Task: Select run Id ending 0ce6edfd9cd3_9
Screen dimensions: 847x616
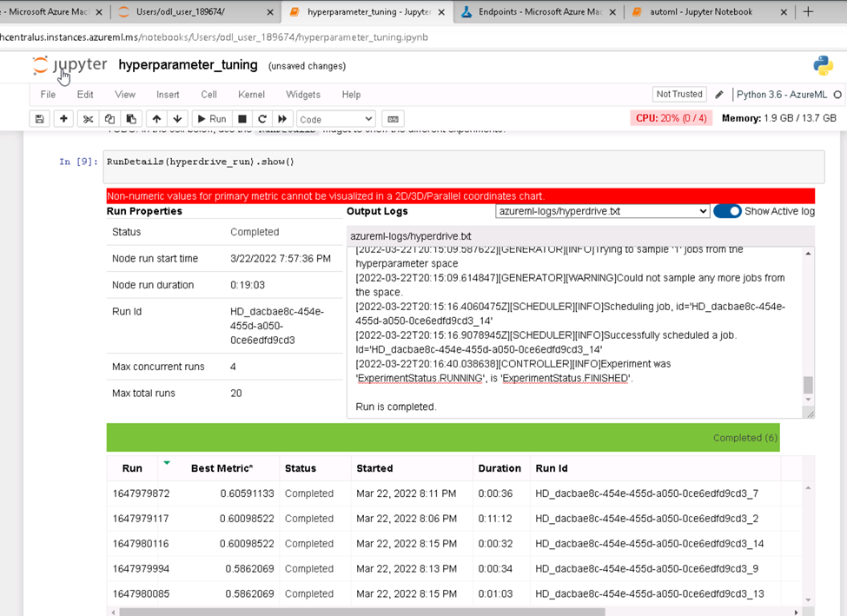Action: [x=646, y=569]
